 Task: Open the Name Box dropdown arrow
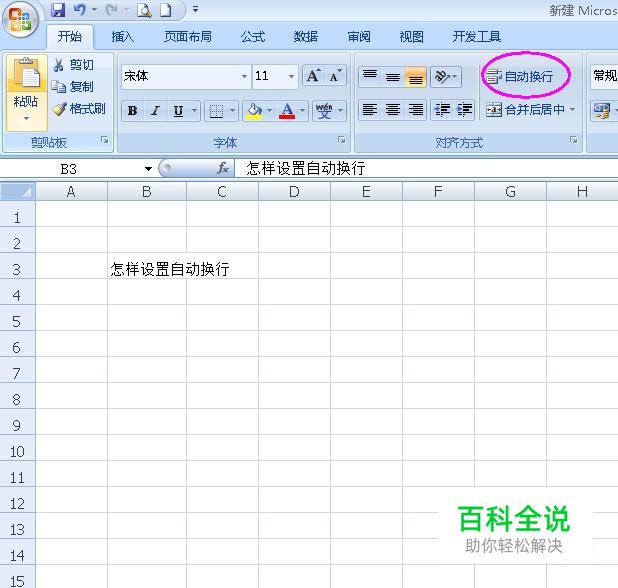[x=148, y=169]
